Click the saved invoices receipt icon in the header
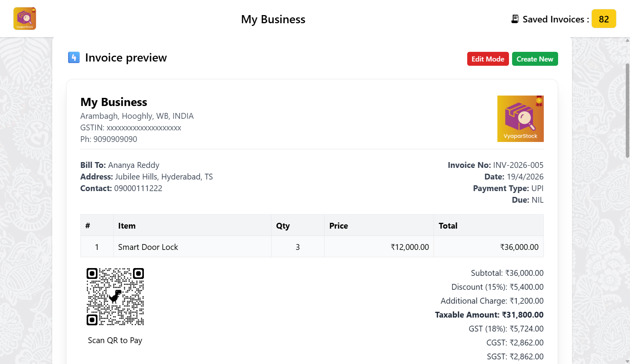 click(514, 18)
